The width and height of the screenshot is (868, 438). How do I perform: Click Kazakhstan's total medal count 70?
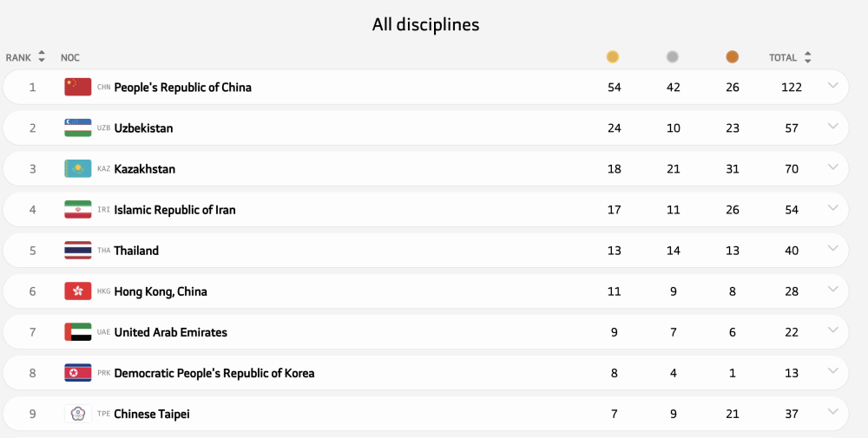[792, 169]
